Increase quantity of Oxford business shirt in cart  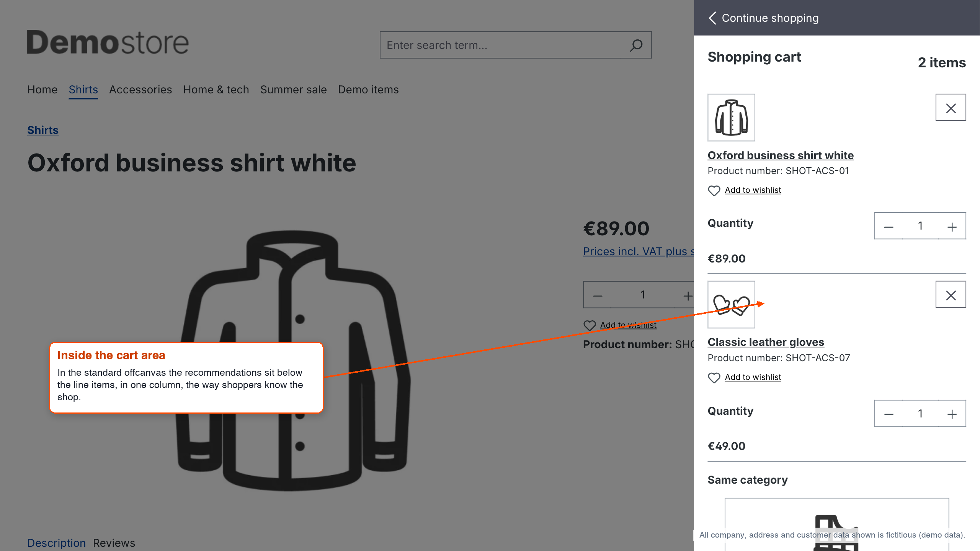[952, 226]
